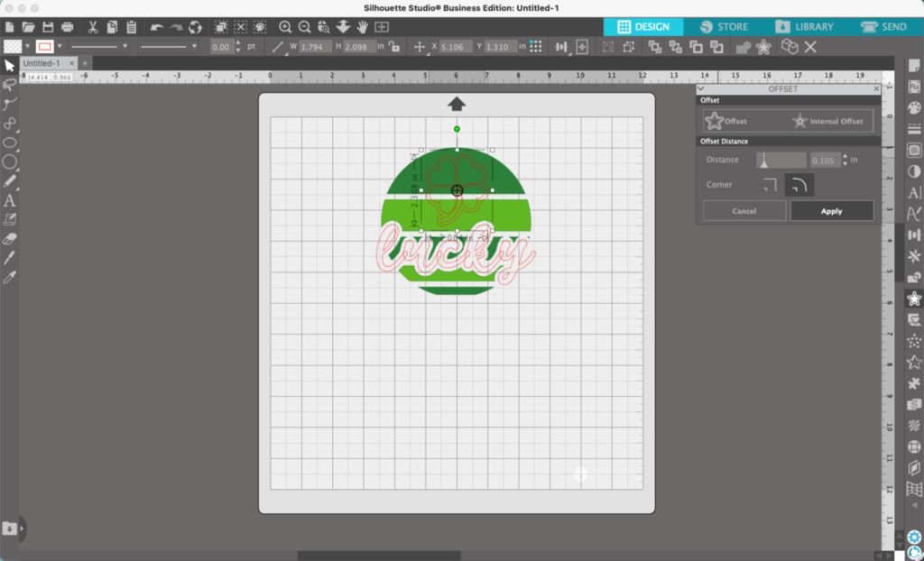Print the design

coord(67,27)
